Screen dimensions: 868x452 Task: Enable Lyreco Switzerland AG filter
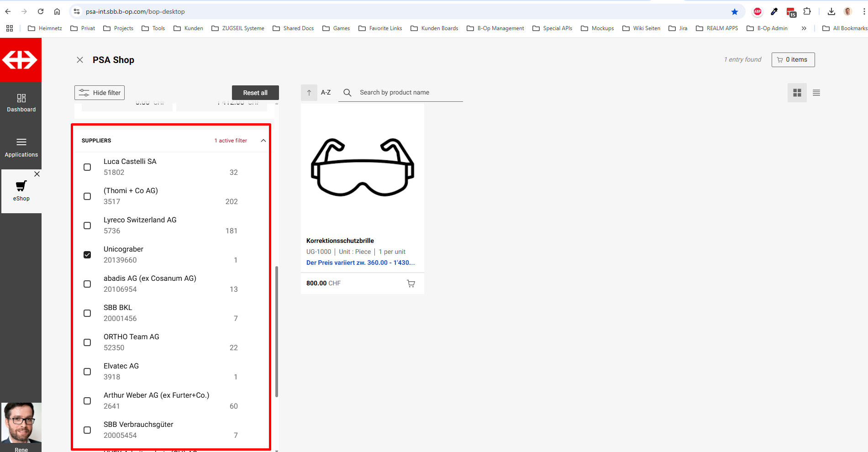pos(87,226)
